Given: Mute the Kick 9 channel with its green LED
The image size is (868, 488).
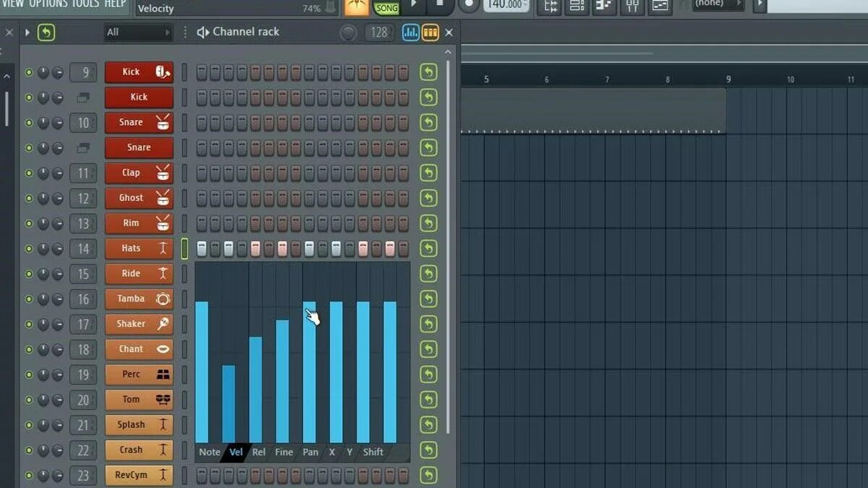Looking at the screenshot, I should point(29,72).
